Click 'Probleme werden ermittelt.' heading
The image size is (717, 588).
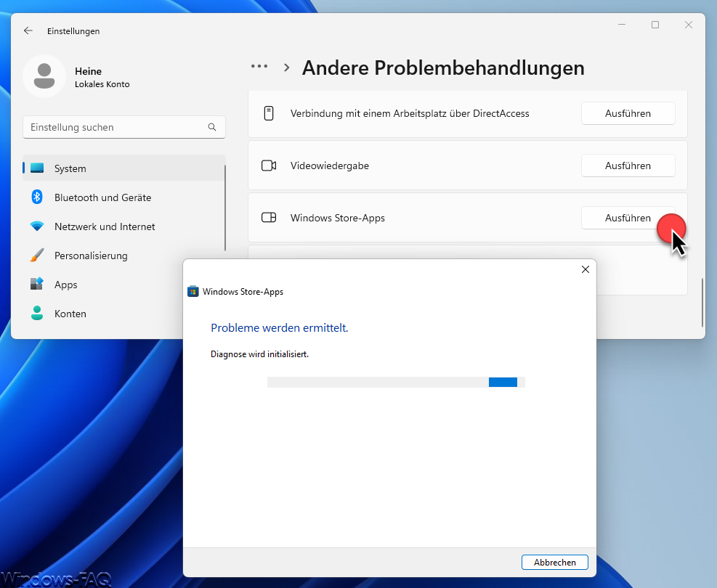(x=280, y=327)
